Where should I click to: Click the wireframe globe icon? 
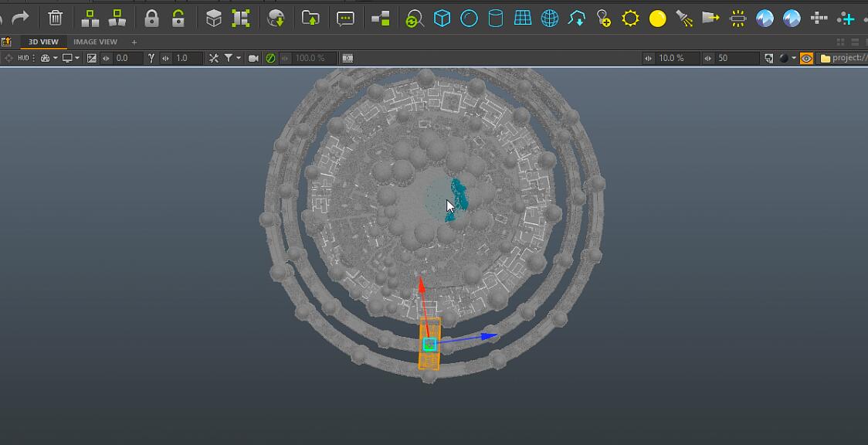550,19
